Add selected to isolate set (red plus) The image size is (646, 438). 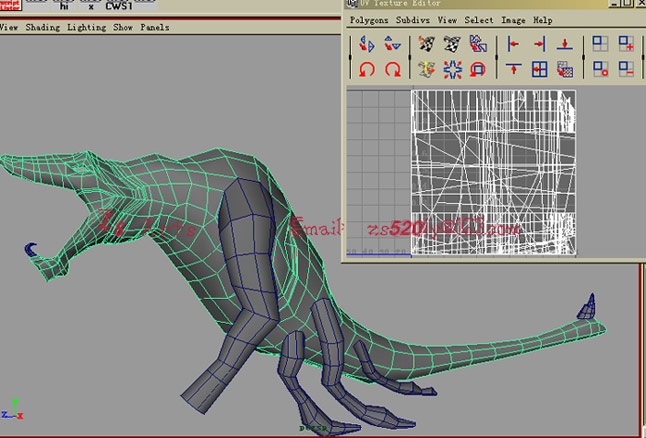(x=626, y=44)
